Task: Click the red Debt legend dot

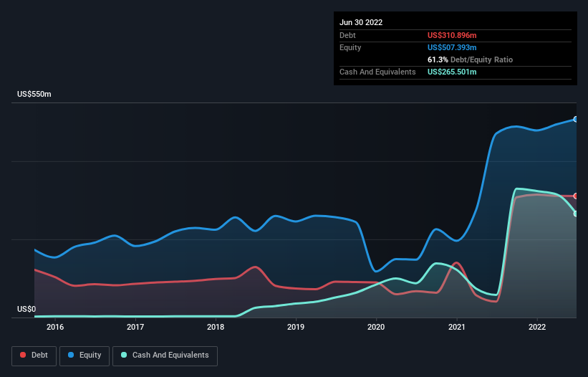Action: (23, 355)
